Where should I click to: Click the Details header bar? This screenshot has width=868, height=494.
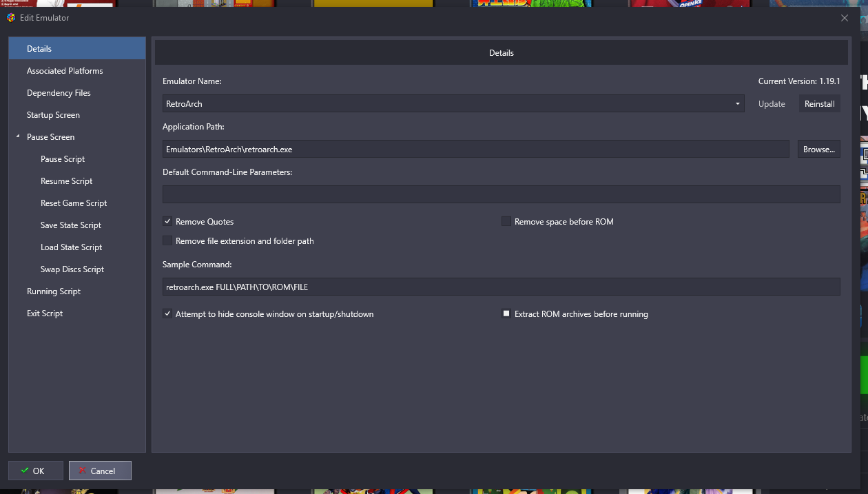pos(502,52)
